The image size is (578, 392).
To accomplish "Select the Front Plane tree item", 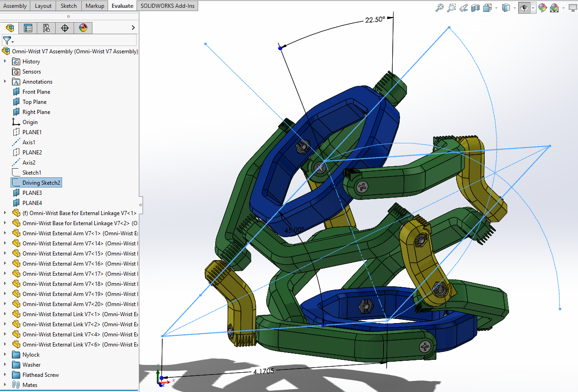I will point(36,92).
